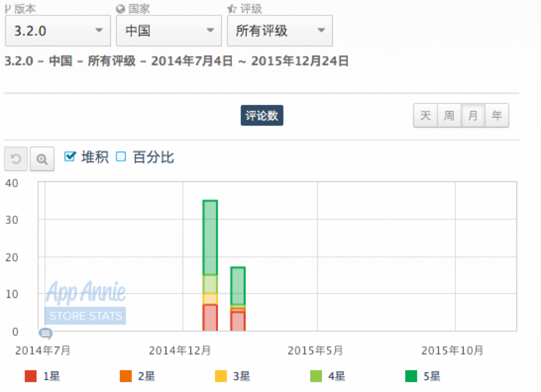Switch to the 年 year view tab
This screenshot has height=392, width=541.
click(497, 115)
